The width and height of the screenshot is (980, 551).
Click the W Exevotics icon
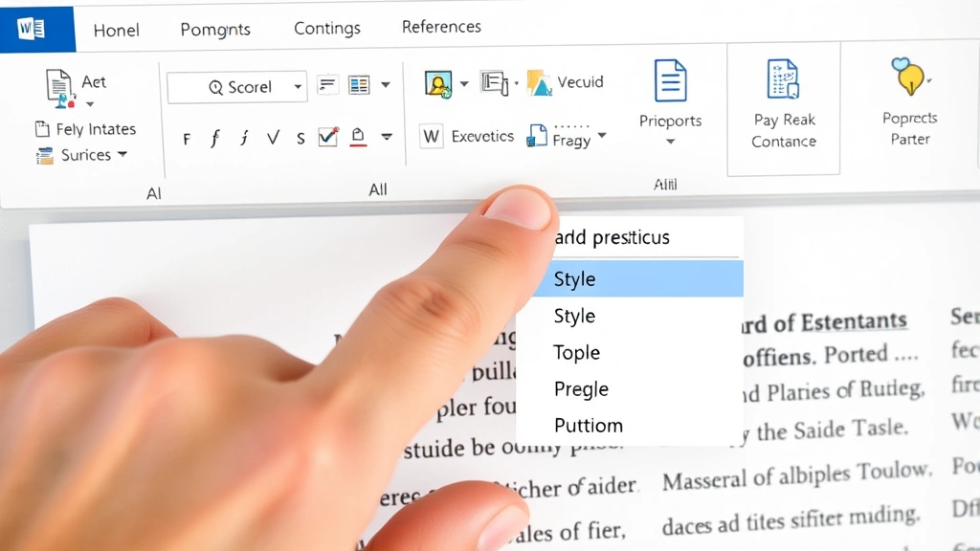click(x=433, y=137)
